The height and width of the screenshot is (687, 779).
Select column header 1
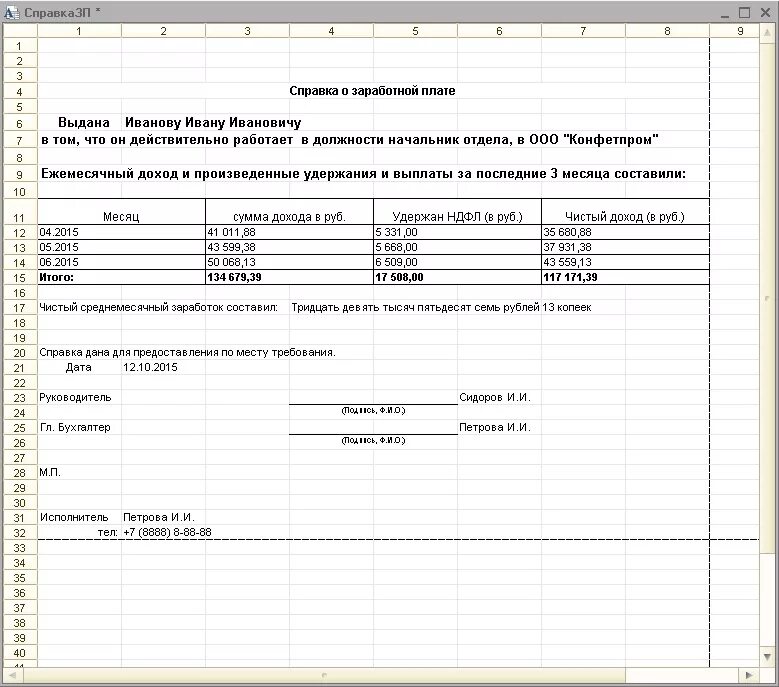coord(79,31)
